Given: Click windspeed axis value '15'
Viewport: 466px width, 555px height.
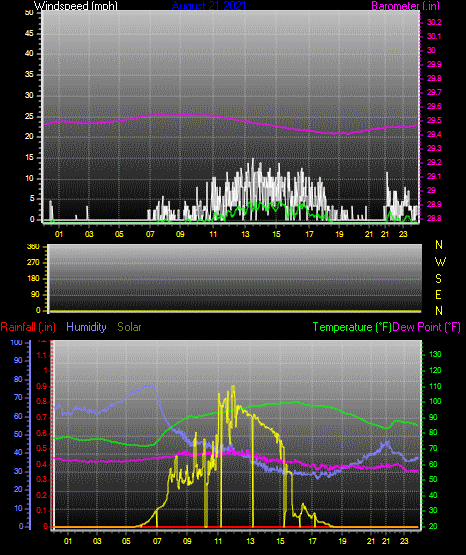Looking at the screenshot, I should click(29, 158).
